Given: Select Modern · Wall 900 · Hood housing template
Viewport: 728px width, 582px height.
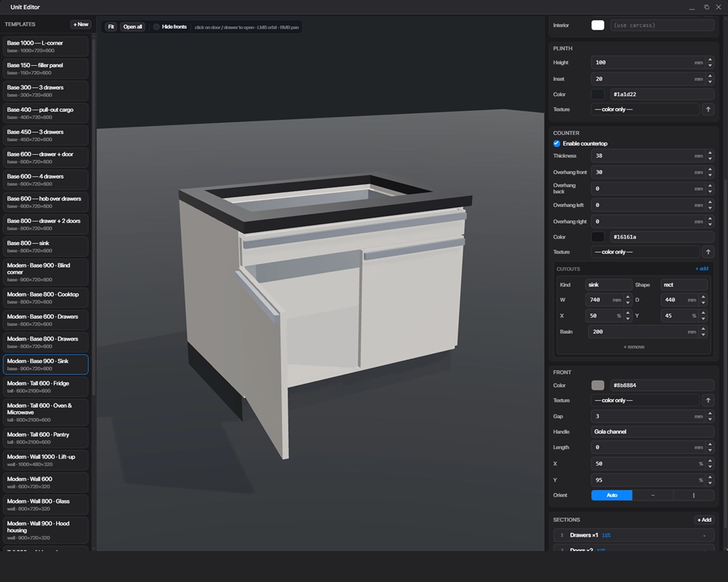Looking at the screenshot, I should (45, 530).
